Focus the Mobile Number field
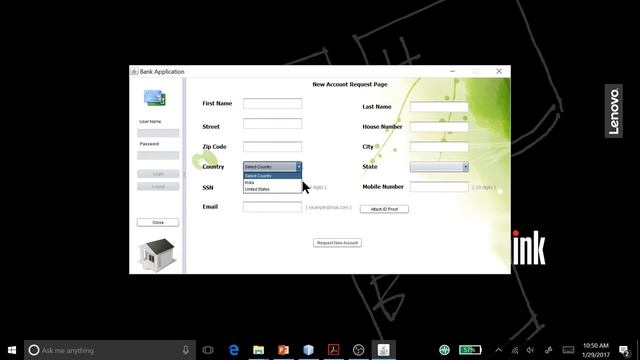 pos(439,187)
